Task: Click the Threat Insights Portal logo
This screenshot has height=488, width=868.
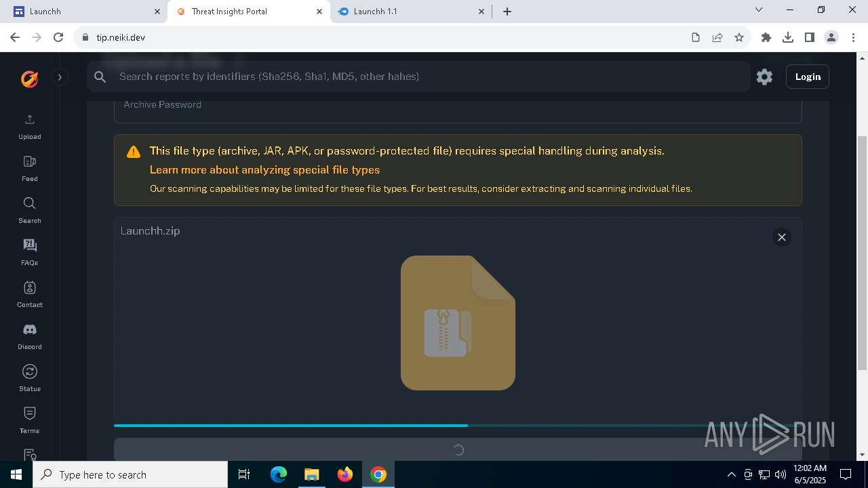Action: pyautogui.click(x=29, y=79)
